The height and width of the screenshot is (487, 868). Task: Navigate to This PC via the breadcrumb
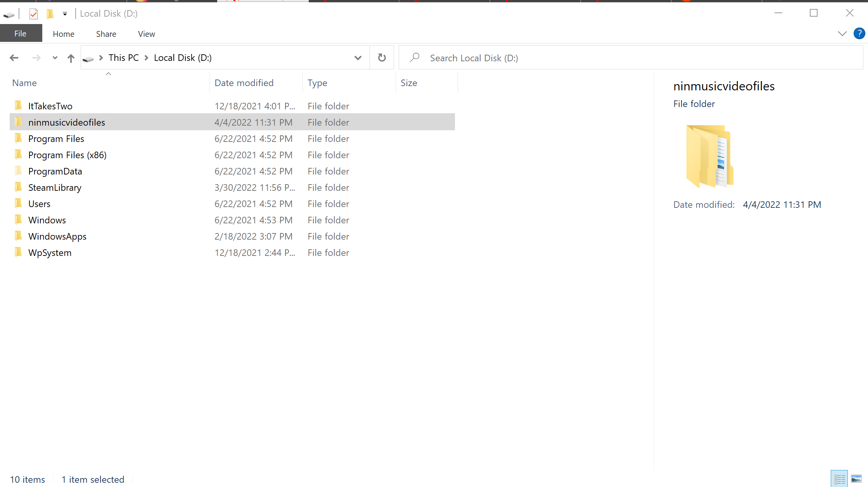(x=123, y=57)
